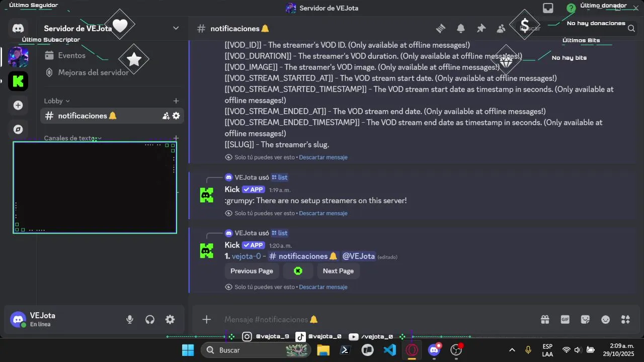
Task: Click the @VEJota mention in message
Action: (359, 256)
